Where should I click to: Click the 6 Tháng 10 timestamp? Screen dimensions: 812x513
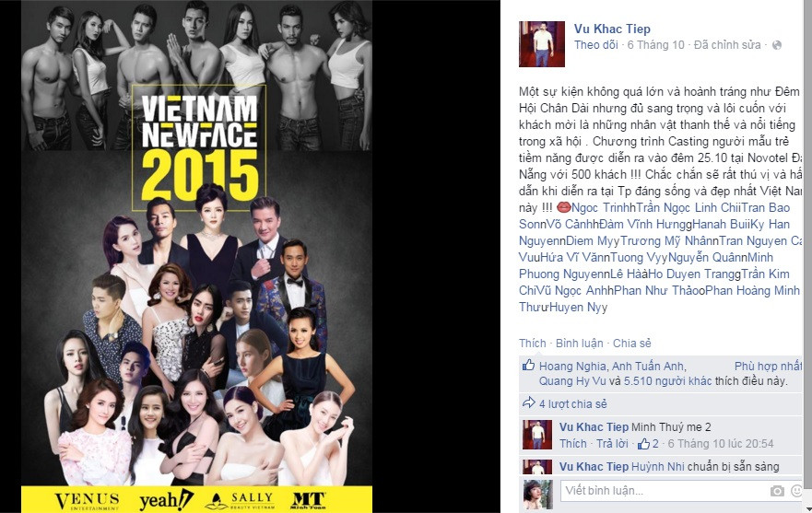coord(655,45)
